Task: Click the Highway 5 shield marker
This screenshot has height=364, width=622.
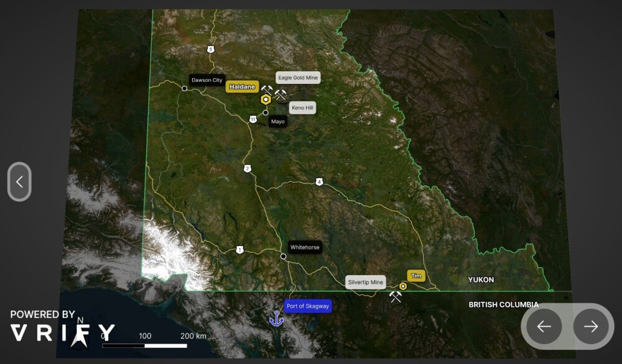Action: tap(211, 50)
